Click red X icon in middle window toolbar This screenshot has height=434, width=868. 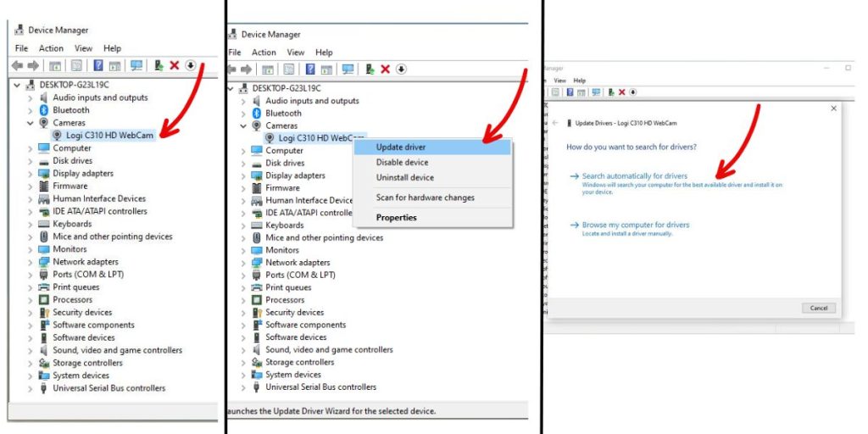pos(386,70)
